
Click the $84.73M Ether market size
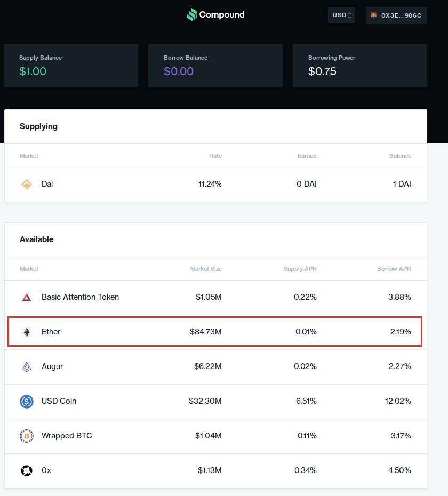tap(206, 332)
